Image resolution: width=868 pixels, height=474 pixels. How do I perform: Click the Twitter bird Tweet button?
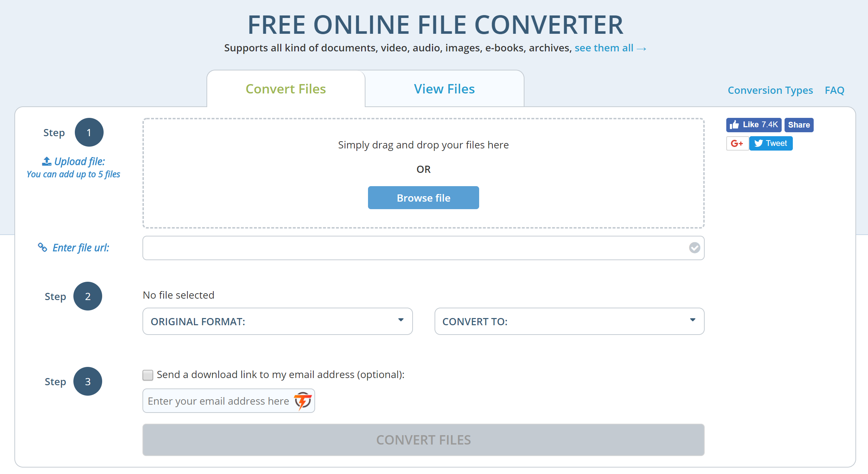[x=771, y=143]
